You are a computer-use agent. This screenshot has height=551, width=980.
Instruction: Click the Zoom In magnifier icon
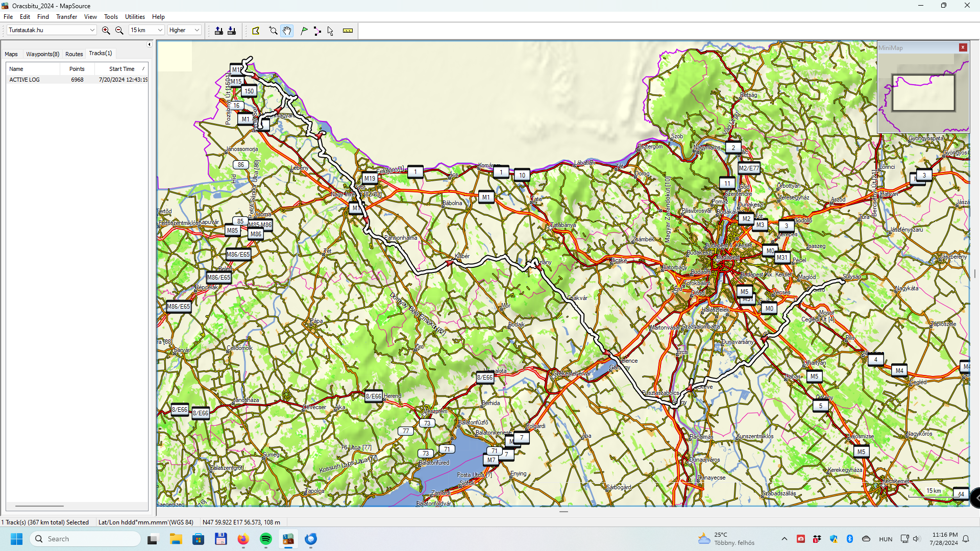coord(106,31)
